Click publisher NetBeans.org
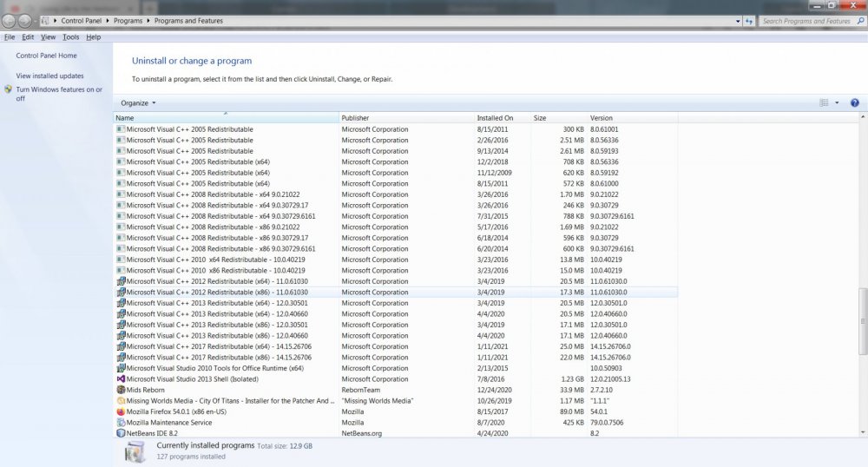The width and height of the screenshot is (868, 467). pyautogui.click(x=361, y=433)
